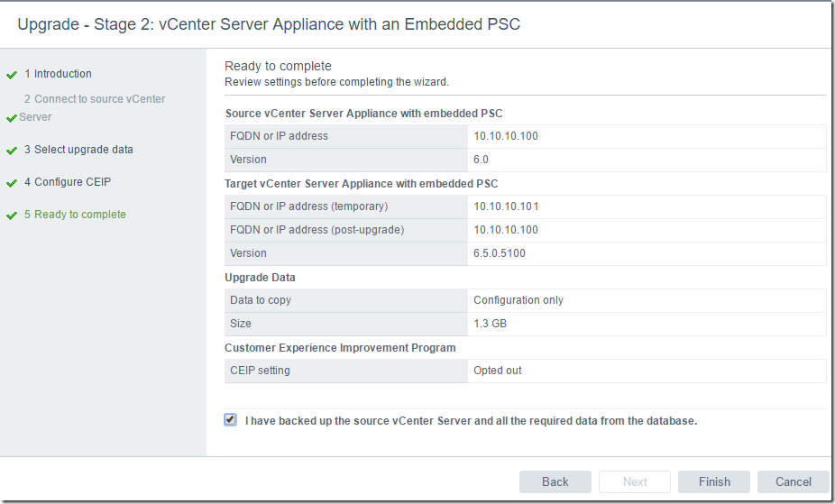Cancel the upgrade wizard

tap(793, 481)
